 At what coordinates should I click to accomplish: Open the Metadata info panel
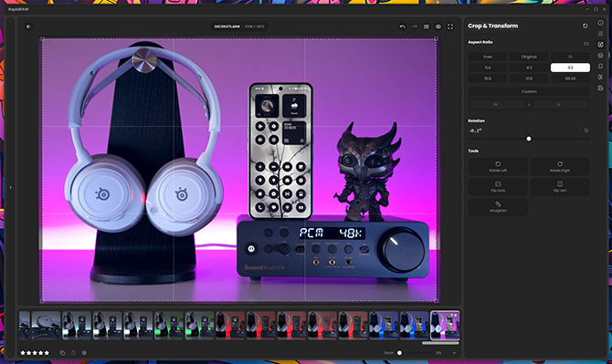point(600,23)
